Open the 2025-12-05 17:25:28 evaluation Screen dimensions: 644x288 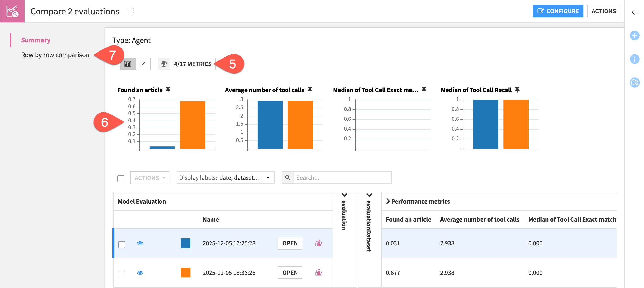[289, 243]
